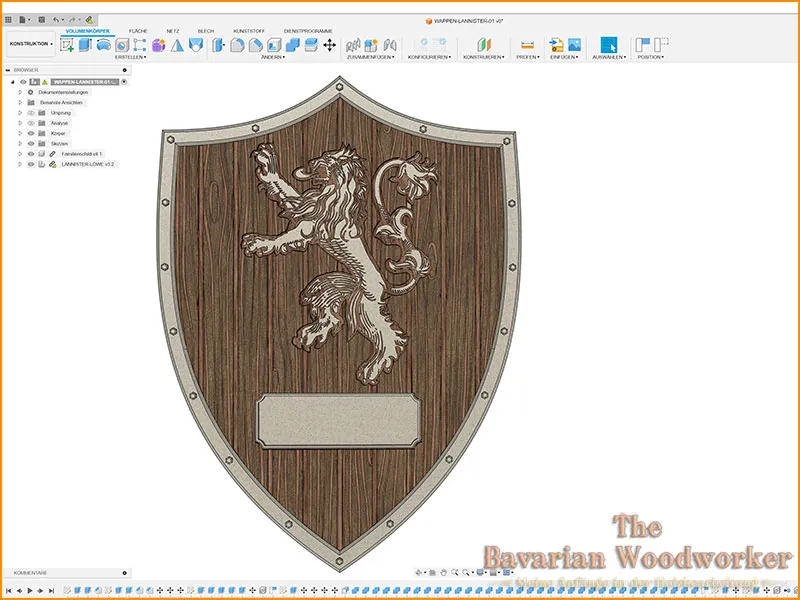
Task: Select the Offset Plane construct tool
Action: coord(484,45)
